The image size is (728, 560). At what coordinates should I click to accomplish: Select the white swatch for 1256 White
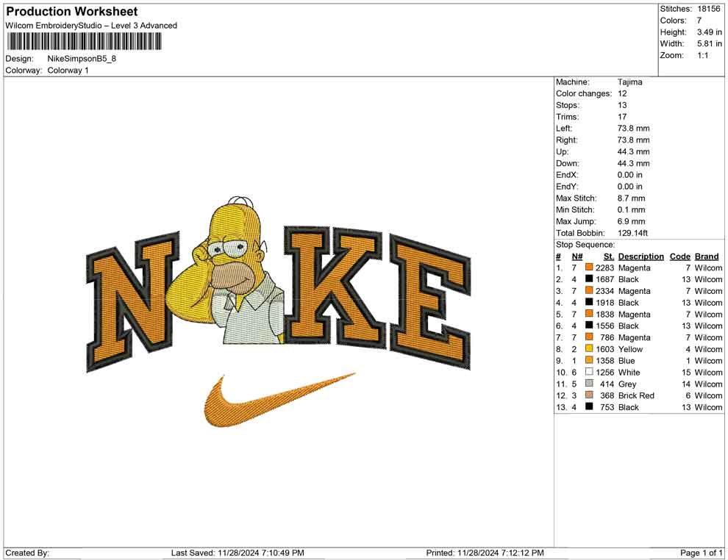[589, 372]
